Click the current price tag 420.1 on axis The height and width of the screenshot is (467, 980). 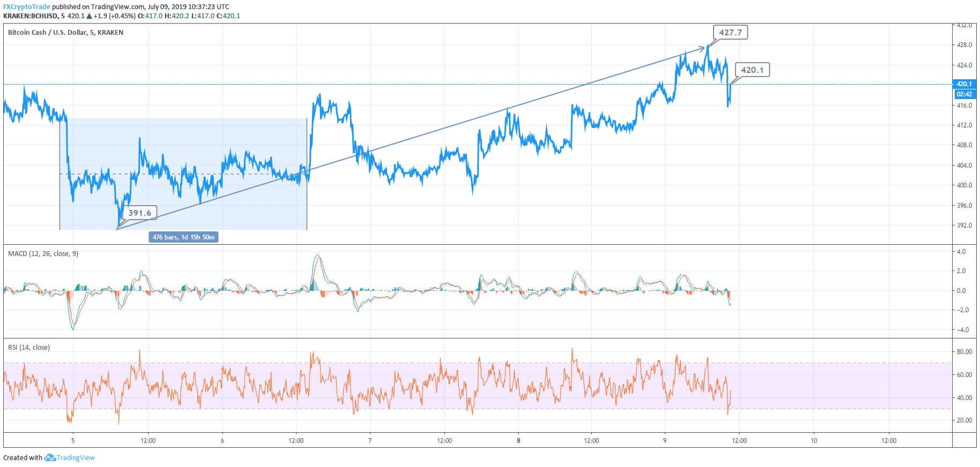(964, 84)
